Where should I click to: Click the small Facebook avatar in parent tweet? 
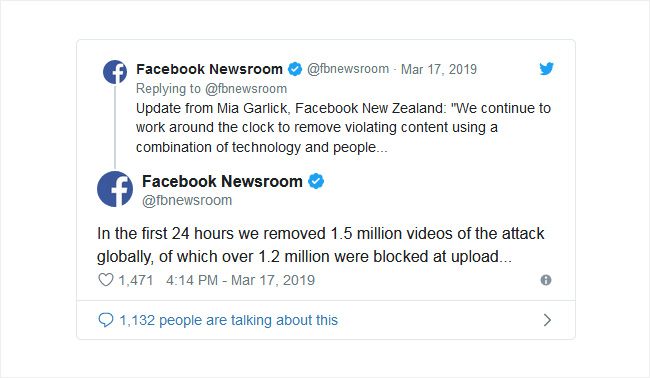pos(115,72)
